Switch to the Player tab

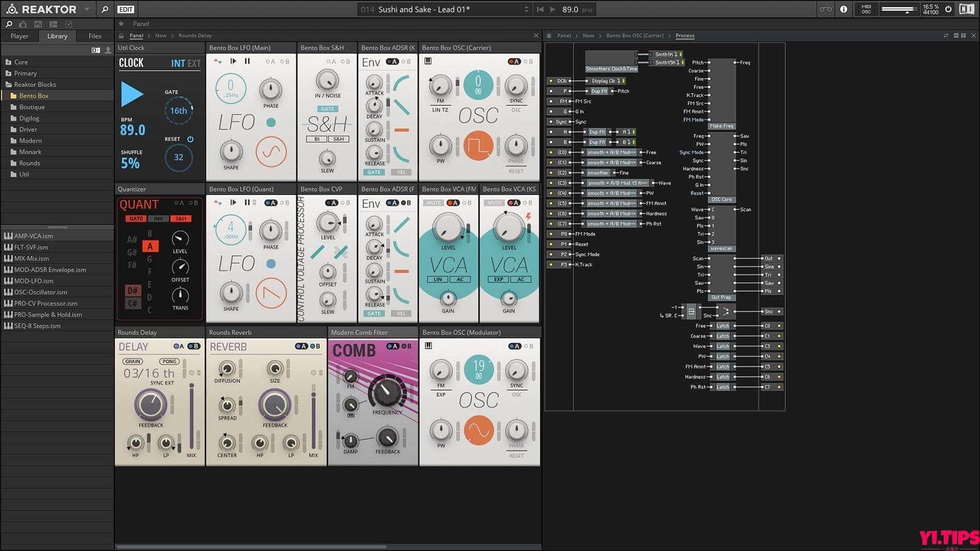pyautogui.click(x=19, y=36)
